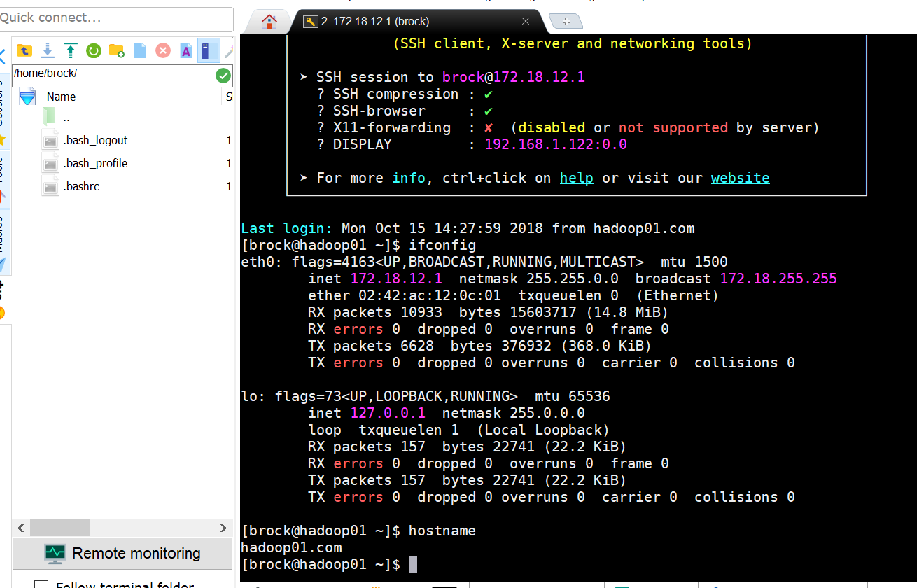Toggle the Follow terminal folder checkbox

[41, 584]
